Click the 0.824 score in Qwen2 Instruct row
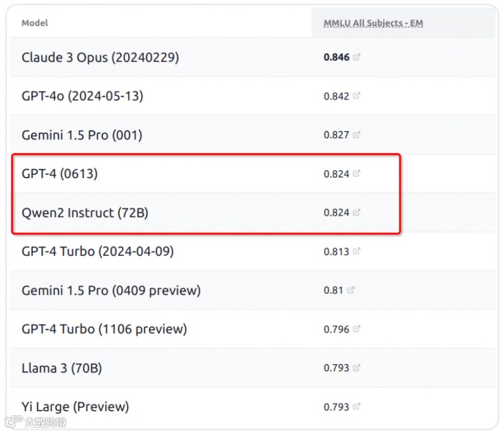 click(x=336, y=213)
